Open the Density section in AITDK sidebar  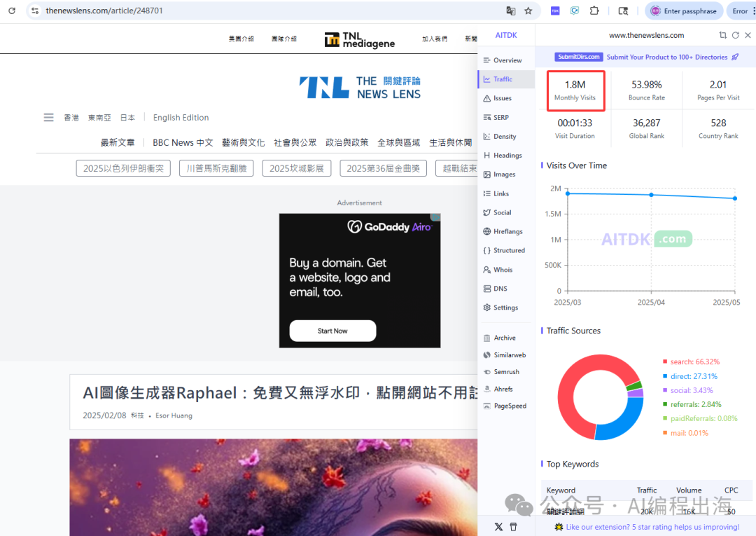506,136
